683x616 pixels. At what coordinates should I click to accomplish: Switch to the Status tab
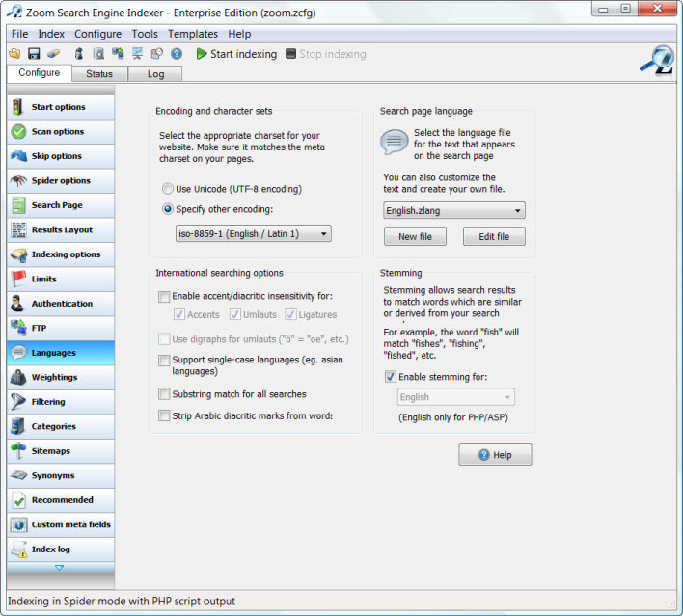pos(99,74)
